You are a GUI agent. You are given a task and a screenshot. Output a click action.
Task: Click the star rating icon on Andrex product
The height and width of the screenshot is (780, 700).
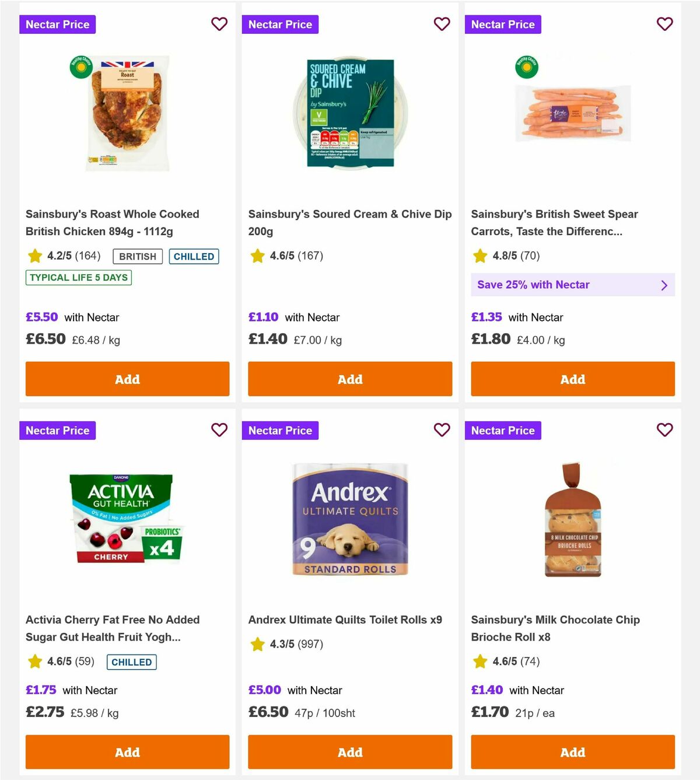click(x=257, y=644)
